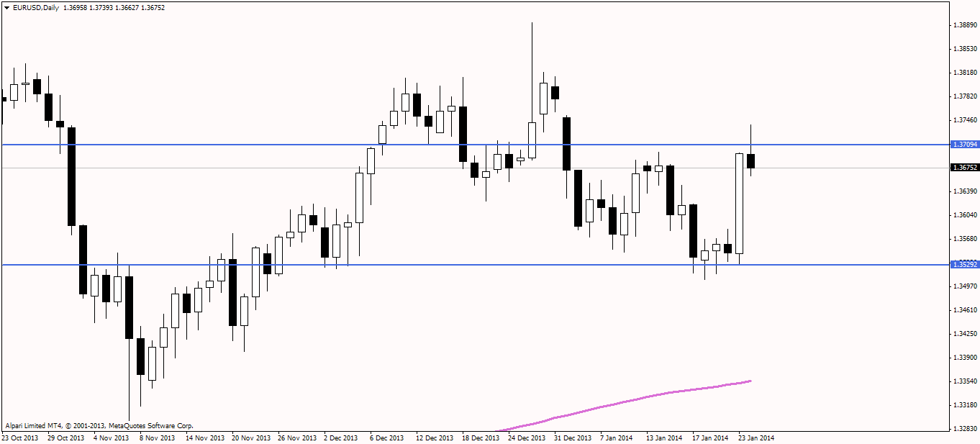The image size is (980, 444).
Task: Click the black current price tag 1.36752
Action: coord(964,168)
